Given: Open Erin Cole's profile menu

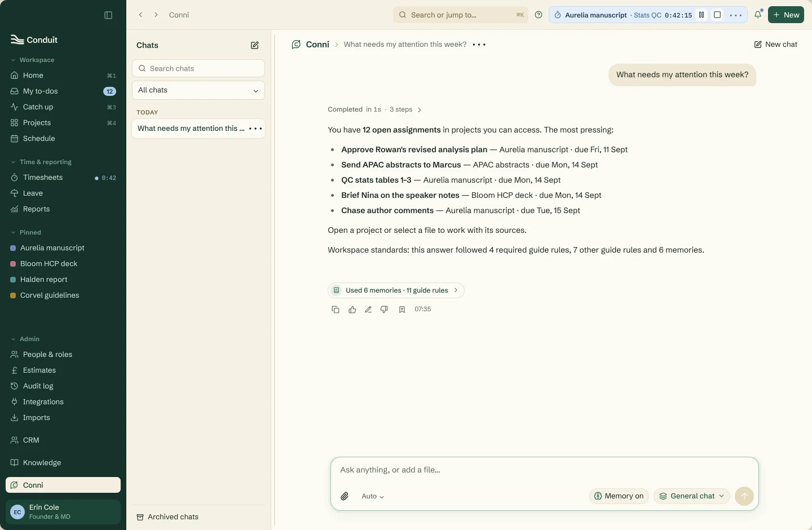Looking at the screenshot, I should click(x=63, y=512).
